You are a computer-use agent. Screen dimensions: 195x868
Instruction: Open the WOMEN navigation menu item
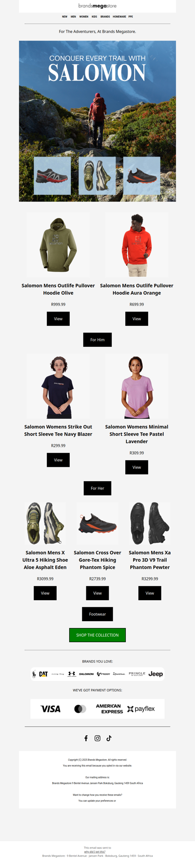pyautogui.click(x=84, y=17)
